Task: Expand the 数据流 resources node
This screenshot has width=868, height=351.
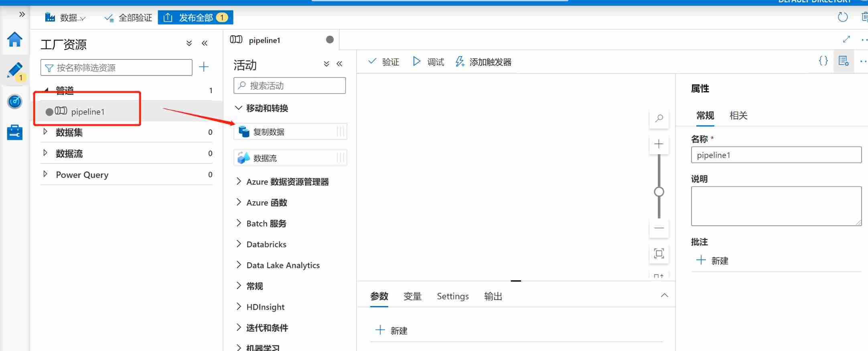Action: pyautogui.click(x=45, y=153)
